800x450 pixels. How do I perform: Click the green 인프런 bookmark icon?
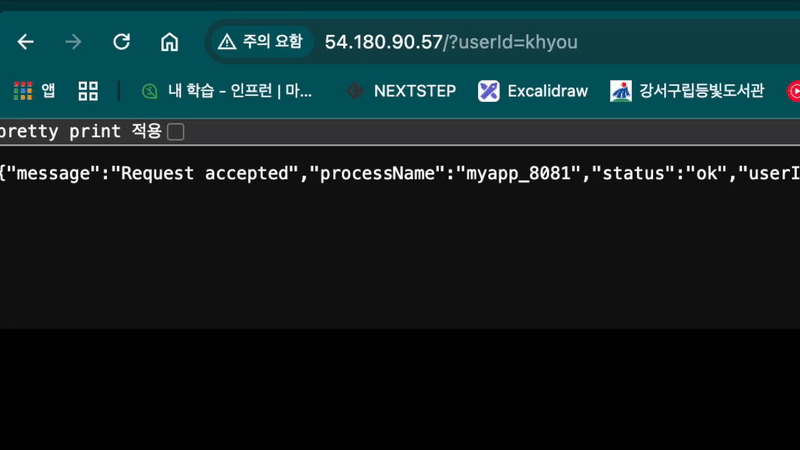tap(149, 91)
